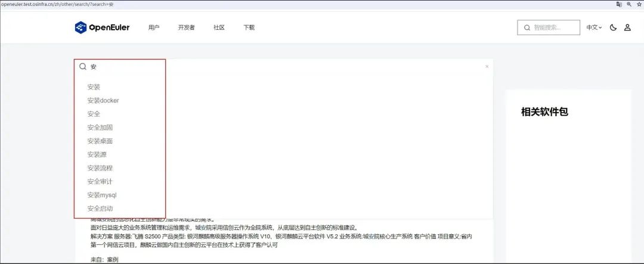Bookmark this page with star icon

(x=639, y=4)
